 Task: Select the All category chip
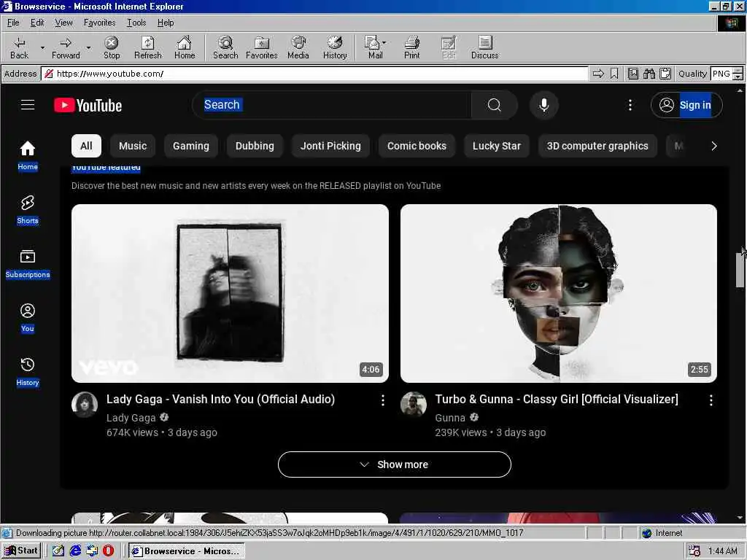86,146
